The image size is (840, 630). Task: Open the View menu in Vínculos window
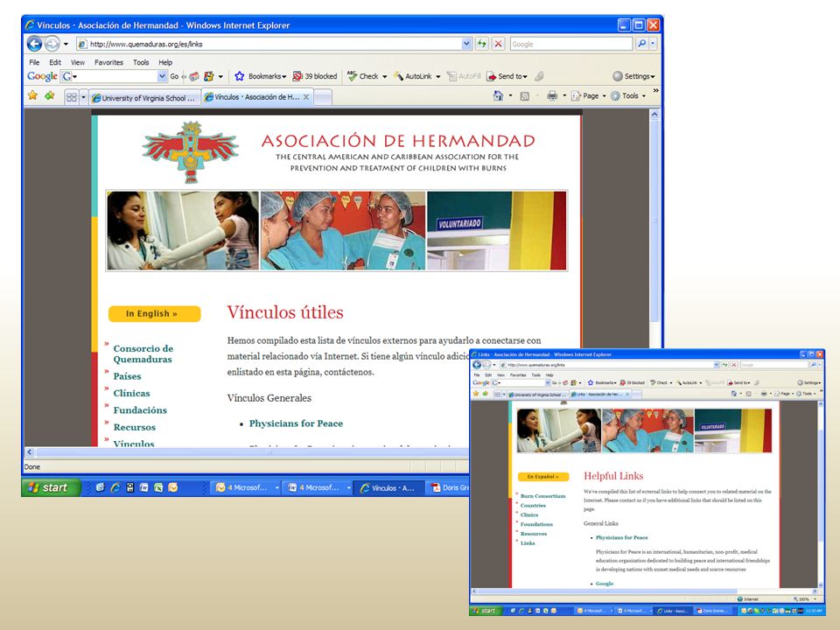coord(78,62)
